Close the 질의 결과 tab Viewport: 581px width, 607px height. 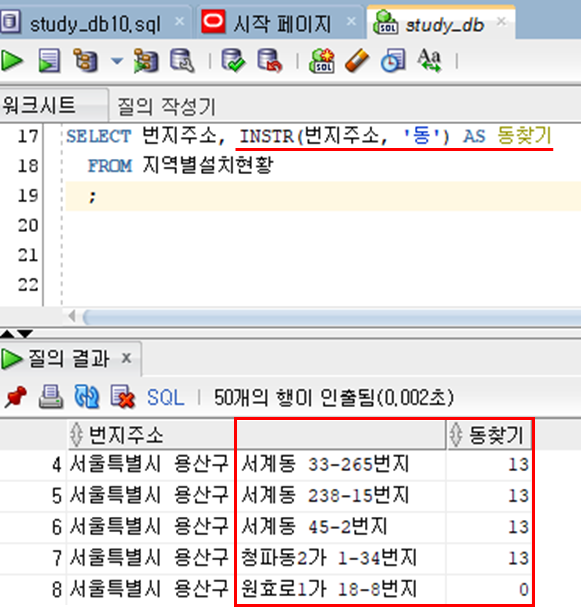point(126,358)
